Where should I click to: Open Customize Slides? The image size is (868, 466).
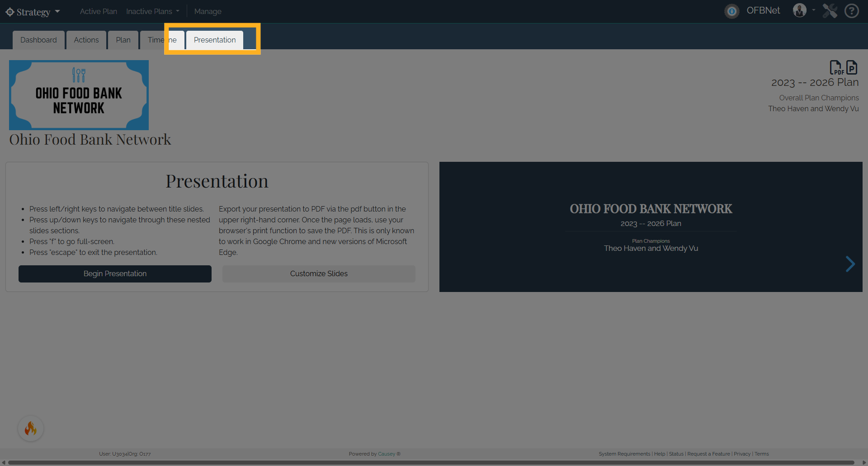319,274
